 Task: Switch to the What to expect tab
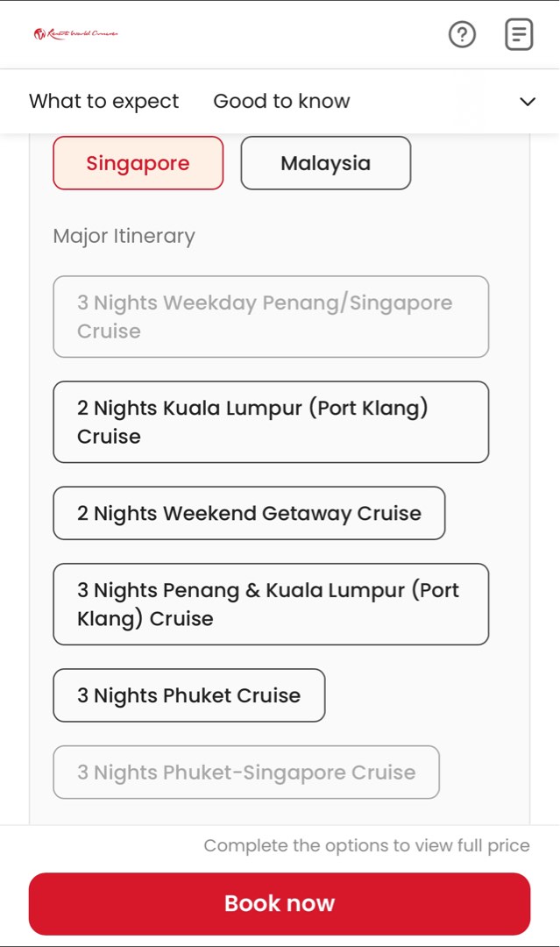(103, 102)
